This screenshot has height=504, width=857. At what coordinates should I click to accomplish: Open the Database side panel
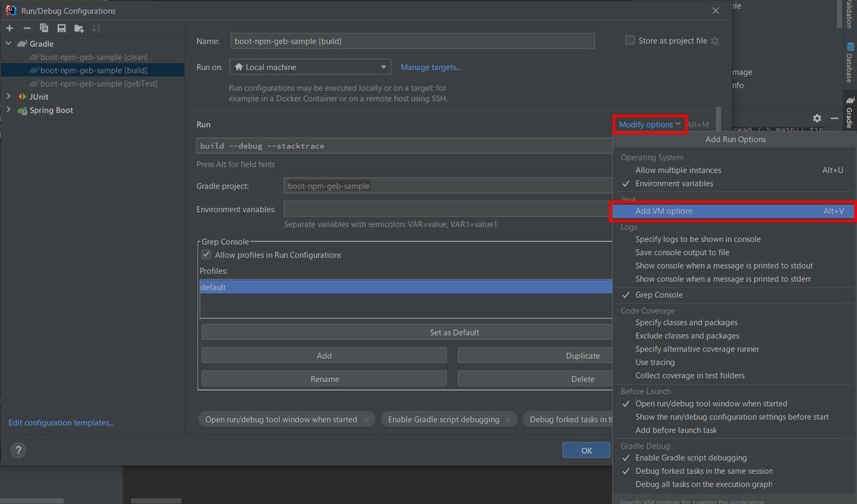[849, 62]
